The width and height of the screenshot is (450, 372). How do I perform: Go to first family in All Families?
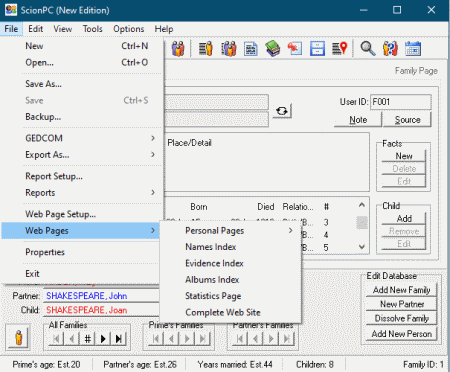[56, 339]
